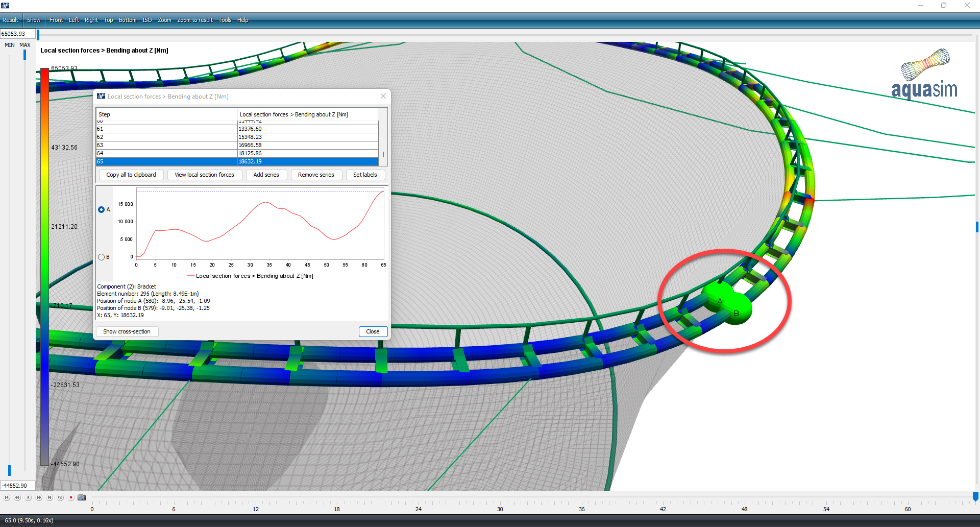Close the Local section forces dialog with X
The width and height of the screenshot is (980, 527).
coord(383,96)
